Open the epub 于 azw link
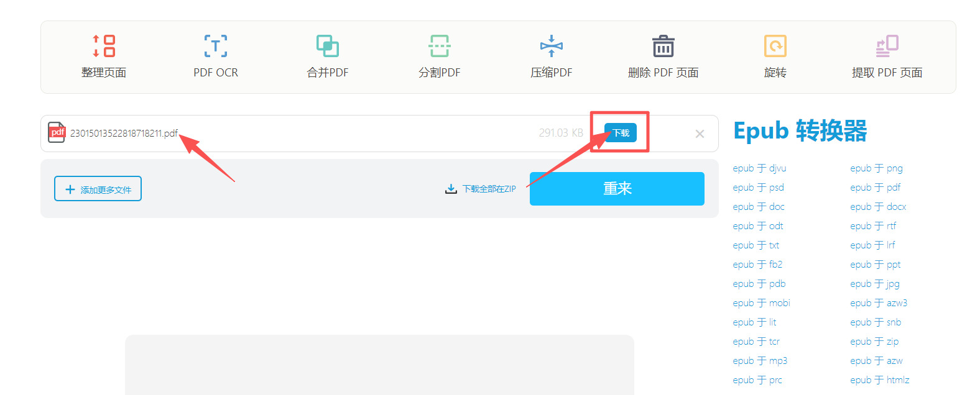Screen dimensions: 980x395 click(876, 361)
